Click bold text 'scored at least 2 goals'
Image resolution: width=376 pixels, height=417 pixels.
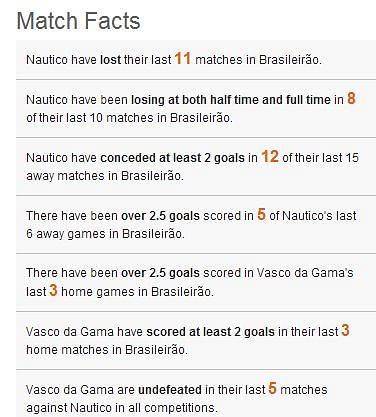click(211, 332)
